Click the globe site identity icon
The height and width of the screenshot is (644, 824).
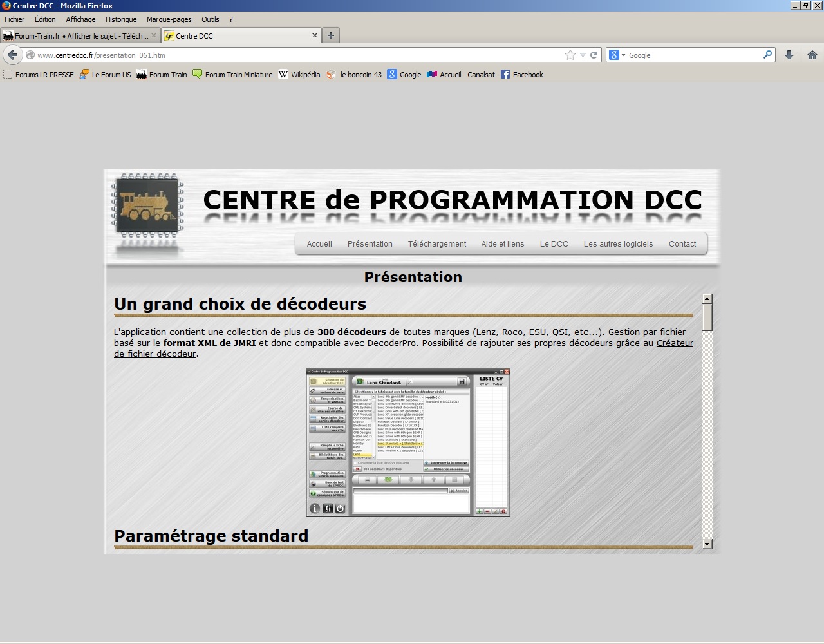pyautogui.click(x=30, y=55)
